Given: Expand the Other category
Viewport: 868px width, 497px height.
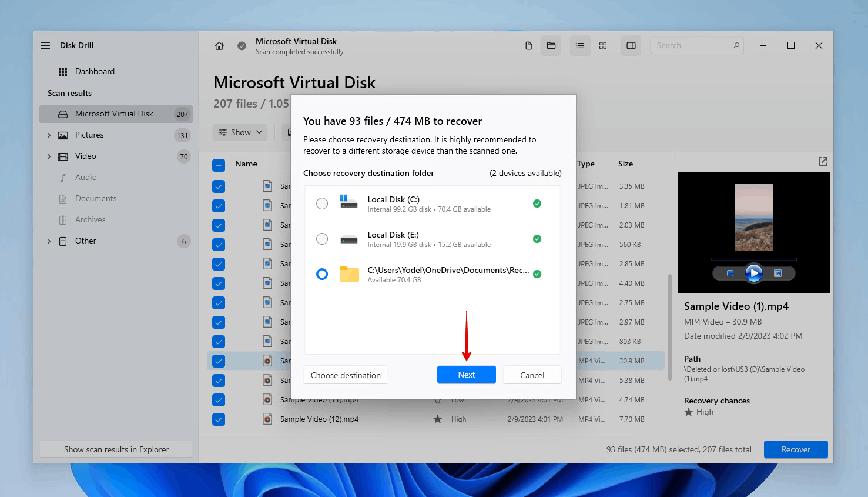Looking at the screenshot, I should pos(49,241).
